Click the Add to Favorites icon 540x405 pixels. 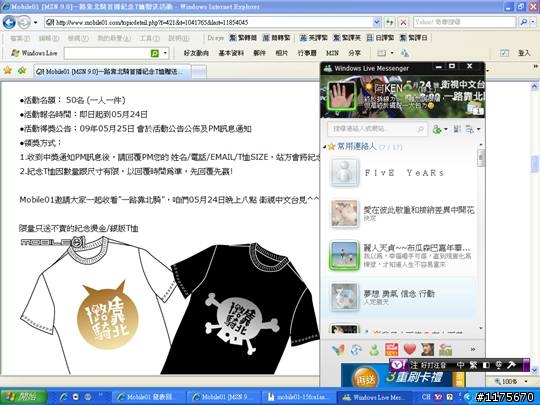(22, 71)
